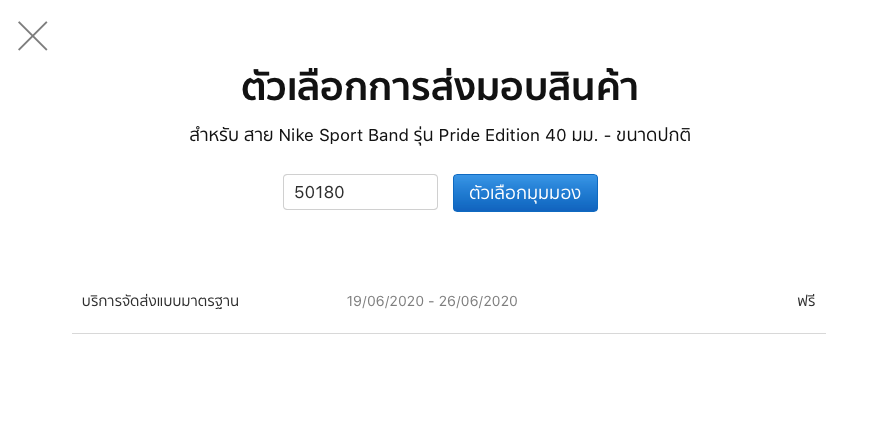Screen dimensions: 871x429
Task: Click the postal code field showing 50180
Action: (360, 193)
